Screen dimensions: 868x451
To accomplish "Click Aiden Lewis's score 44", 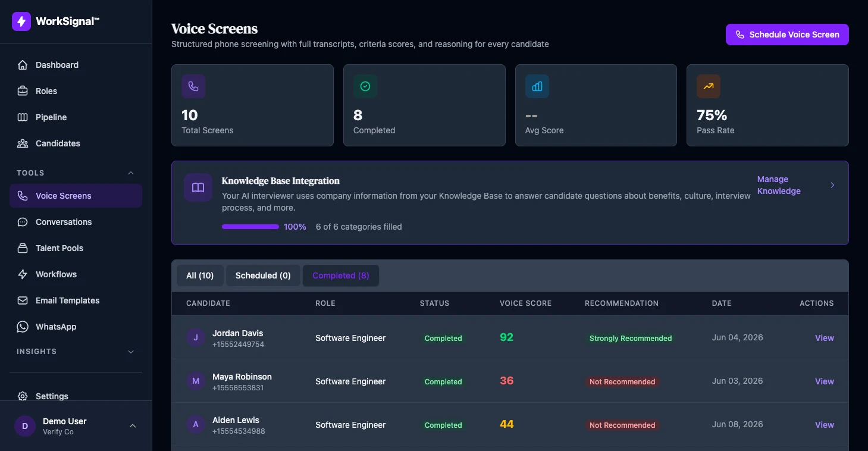I will [506, 424].
